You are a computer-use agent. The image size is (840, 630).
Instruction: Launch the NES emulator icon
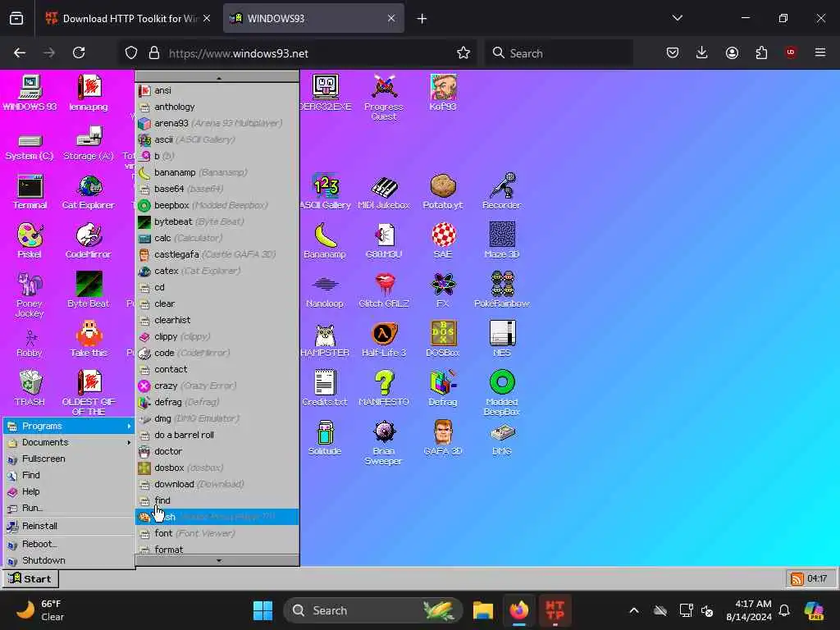(502, 339)
